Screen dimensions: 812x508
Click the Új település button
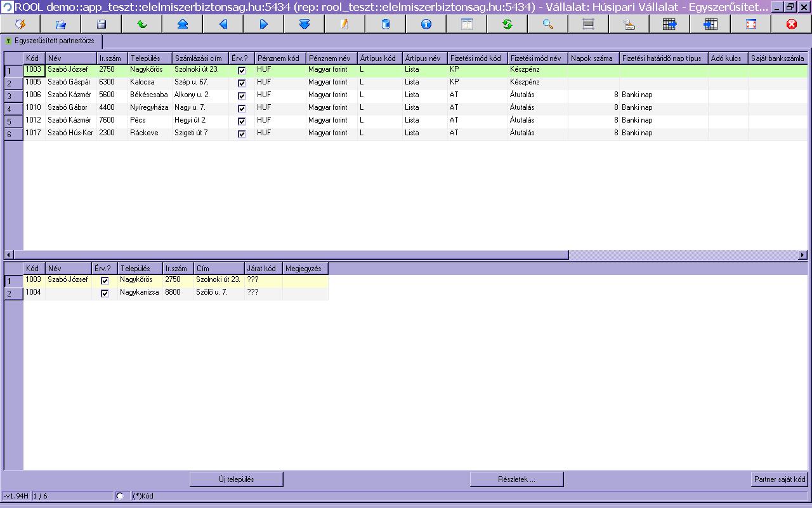pos(237,479)
